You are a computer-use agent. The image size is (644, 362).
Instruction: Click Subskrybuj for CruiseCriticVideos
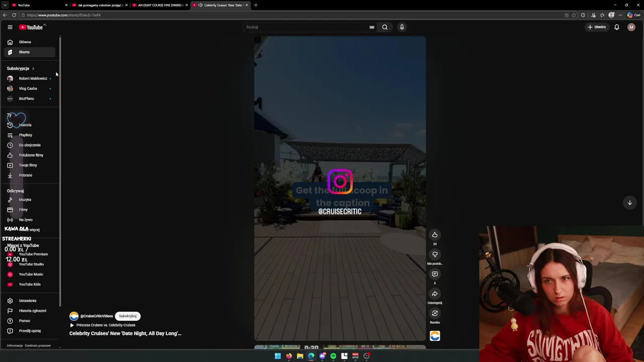128,316
